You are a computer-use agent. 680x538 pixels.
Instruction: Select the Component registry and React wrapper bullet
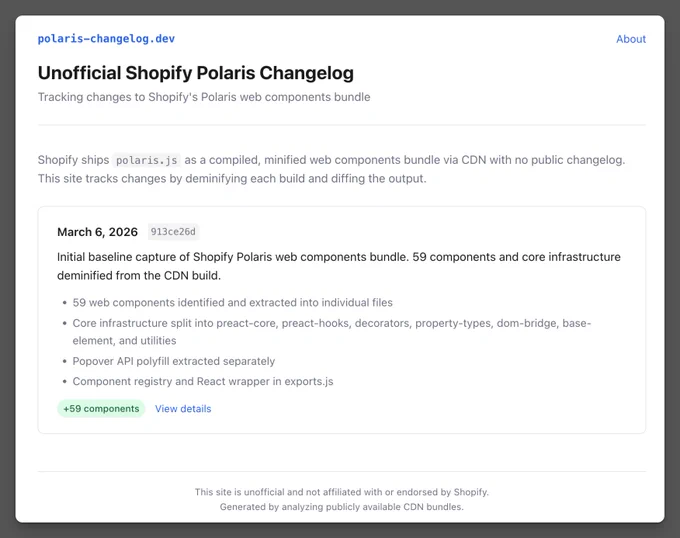coord(203,381)
